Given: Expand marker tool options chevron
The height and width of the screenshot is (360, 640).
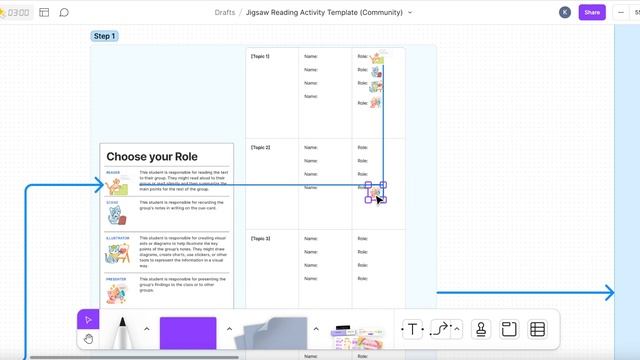Looking at the screenshot, I should tap(147, 329).
